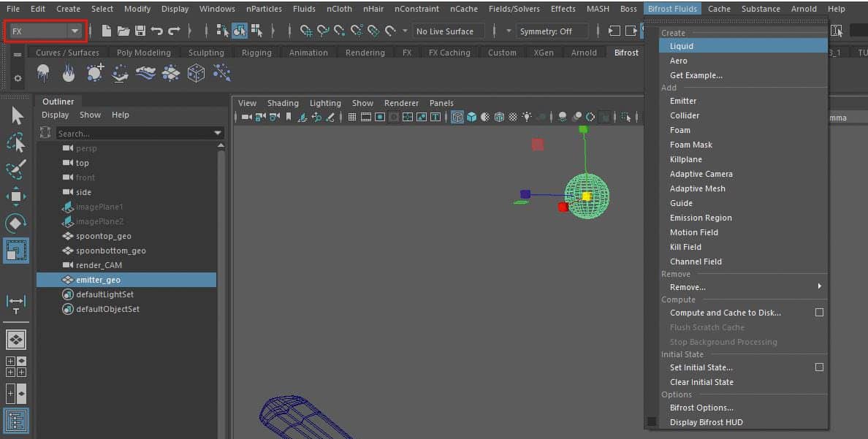Click the wavy foam shelf icon

click(x=145, y=73)
